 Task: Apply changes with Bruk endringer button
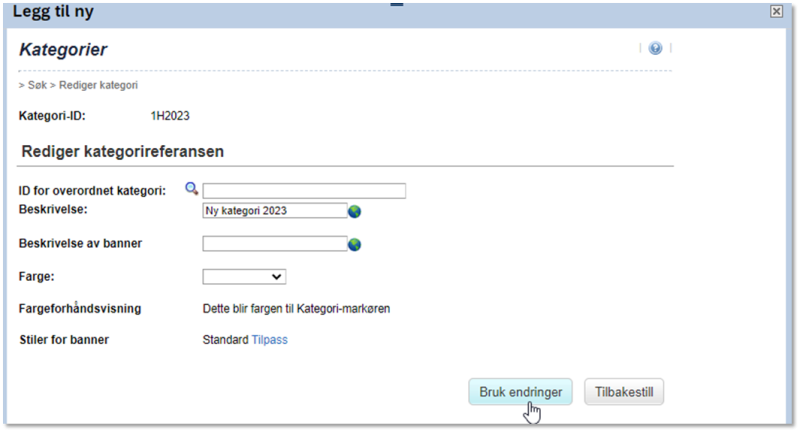(520, 392)
